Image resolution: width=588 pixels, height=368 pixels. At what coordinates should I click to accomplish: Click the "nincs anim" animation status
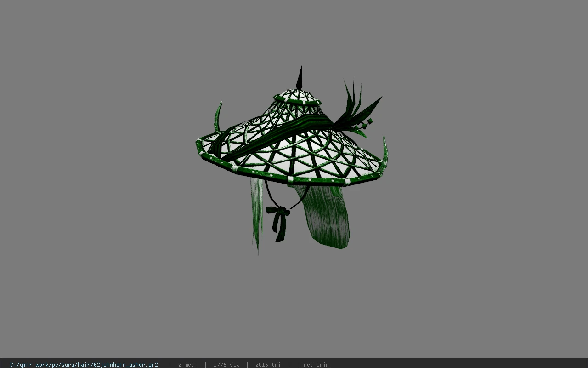coord(313,365)
